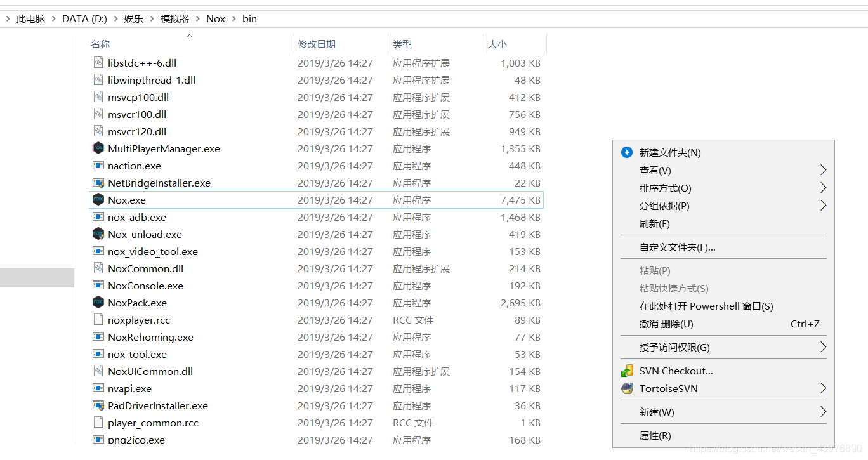Screen dimensions: 868x460
Task: Navigate to DATA (D:) in the breadcrumb
Action: pos(84,19)
